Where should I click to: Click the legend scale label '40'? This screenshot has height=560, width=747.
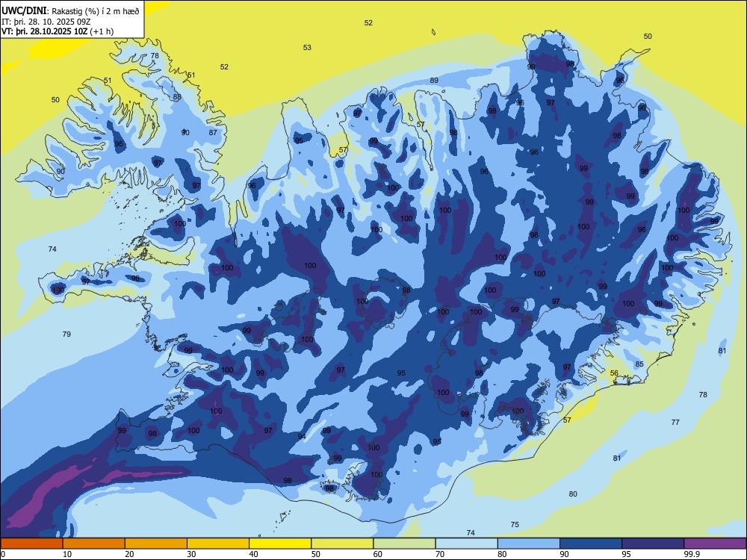tap(254, 554)
